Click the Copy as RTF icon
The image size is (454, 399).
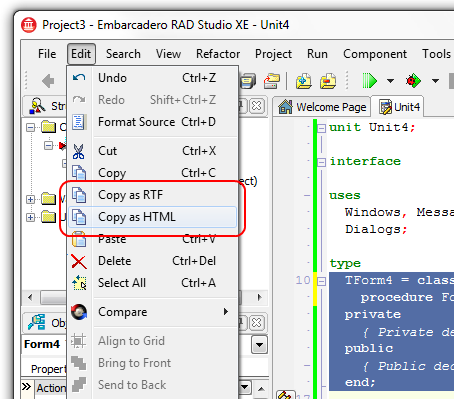(x=79, y=195)
